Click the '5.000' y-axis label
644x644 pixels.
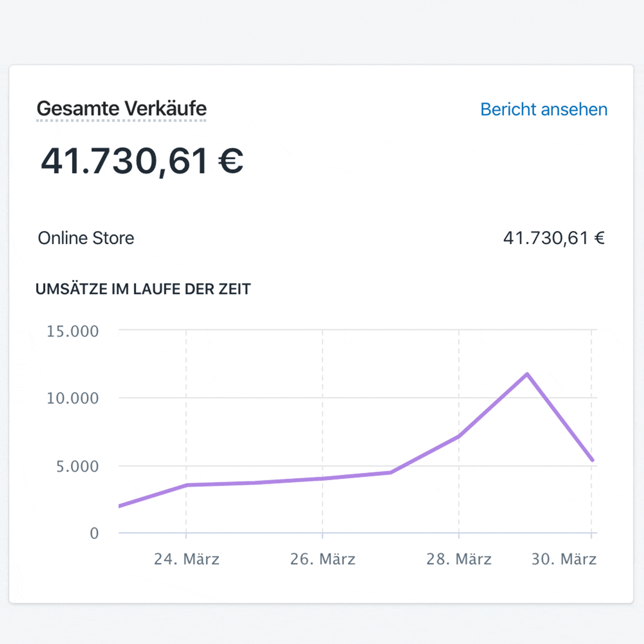tap(77, 466)
